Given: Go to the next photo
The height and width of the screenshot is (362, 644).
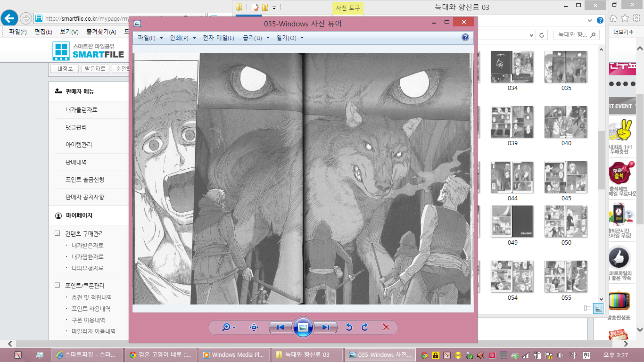Looking at the screenshot, I should (x=325, y=327).
